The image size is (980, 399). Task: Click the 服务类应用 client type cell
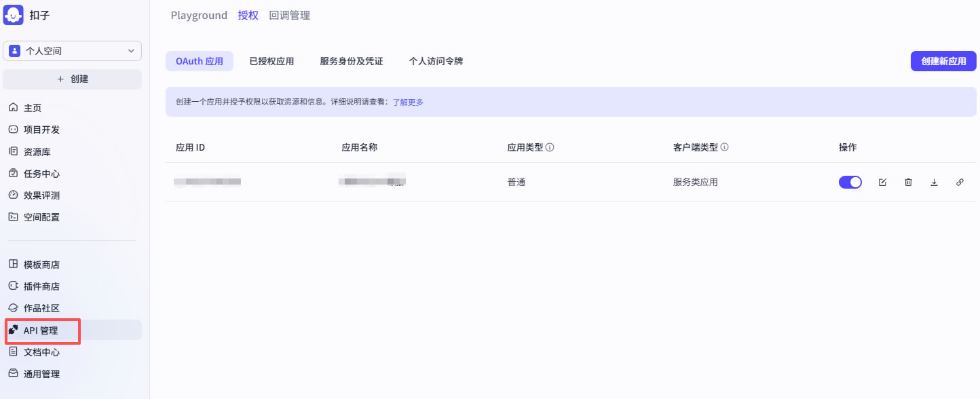pyautogui.click(x=696, y=182)
